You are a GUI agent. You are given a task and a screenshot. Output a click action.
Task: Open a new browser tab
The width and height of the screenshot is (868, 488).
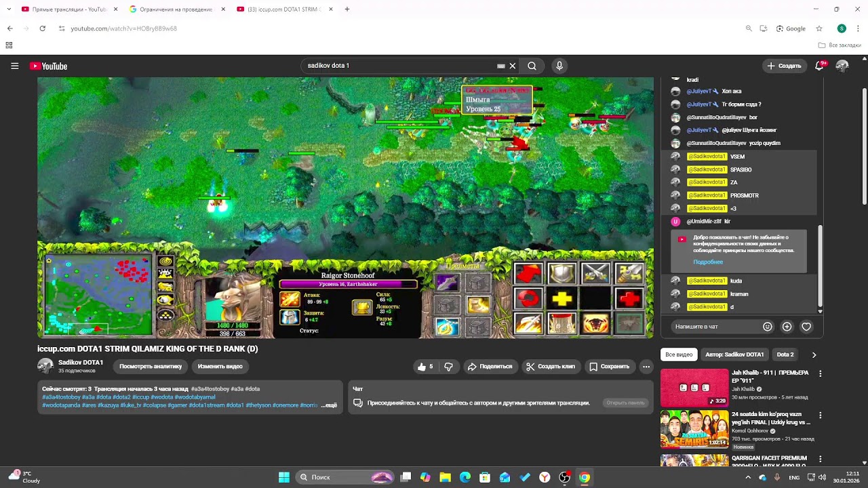point(347,9)
